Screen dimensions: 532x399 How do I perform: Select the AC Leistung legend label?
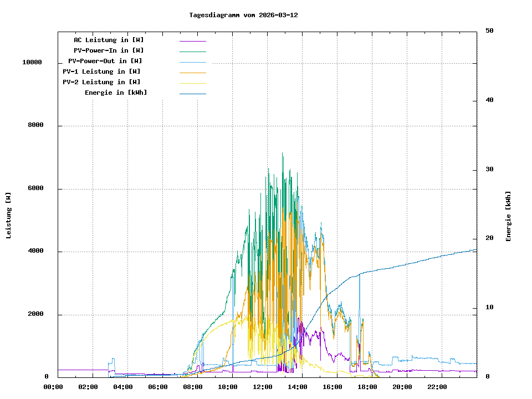pos(109,40)
